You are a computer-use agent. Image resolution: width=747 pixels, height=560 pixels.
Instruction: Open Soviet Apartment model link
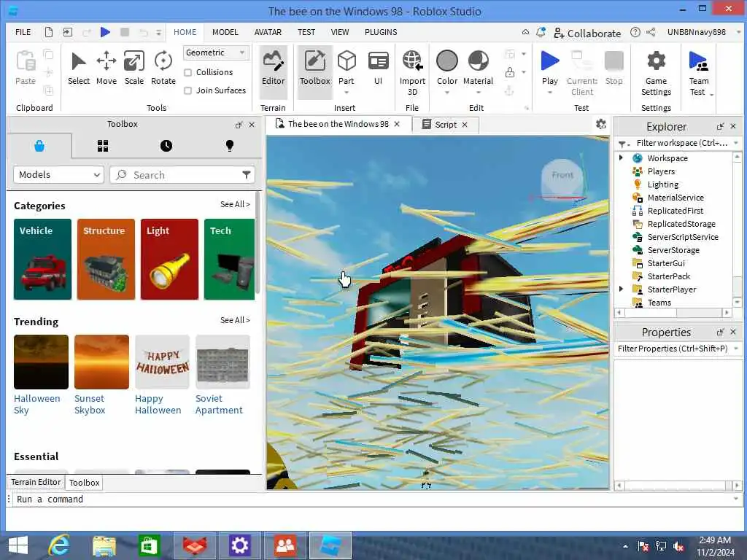click(x=219, y=404)
